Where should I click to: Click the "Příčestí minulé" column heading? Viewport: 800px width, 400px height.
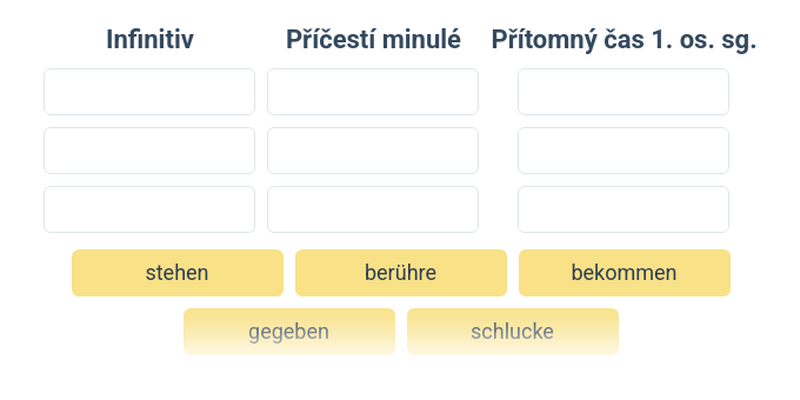coord(373,40)
